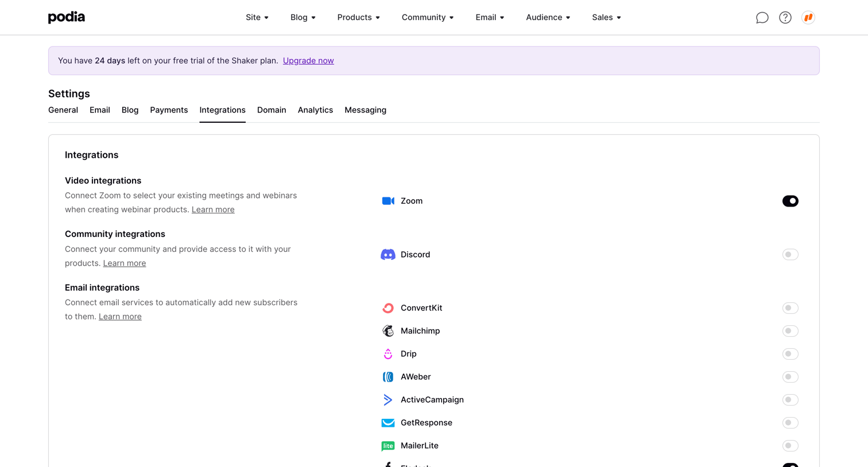Open Learn more under Video integrations
868x467 pixels.
[213, 209]
